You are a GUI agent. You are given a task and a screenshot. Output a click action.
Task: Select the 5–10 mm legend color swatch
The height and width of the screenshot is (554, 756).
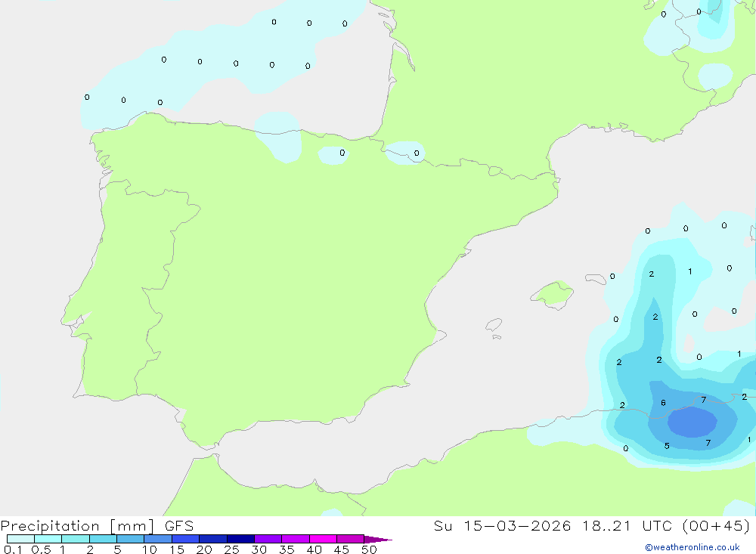pyautogui.click(x=131, y=539)
